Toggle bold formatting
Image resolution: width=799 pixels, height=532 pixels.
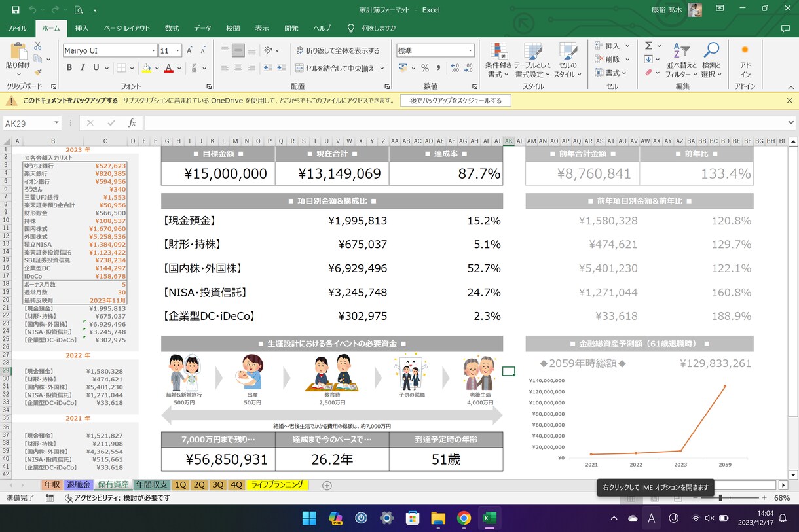[69, 68]
